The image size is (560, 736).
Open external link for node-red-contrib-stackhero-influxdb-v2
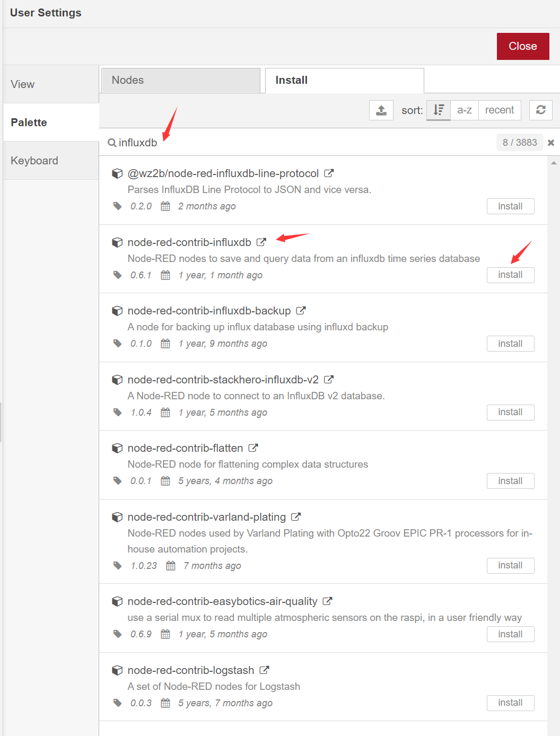pyautogui.click(x=329, y=380)
